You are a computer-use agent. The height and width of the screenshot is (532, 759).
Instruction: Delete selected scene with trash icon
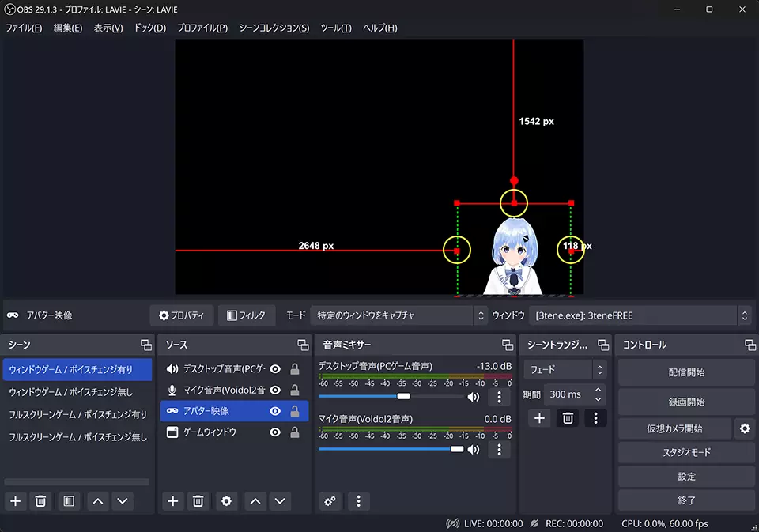pos(40,501)
